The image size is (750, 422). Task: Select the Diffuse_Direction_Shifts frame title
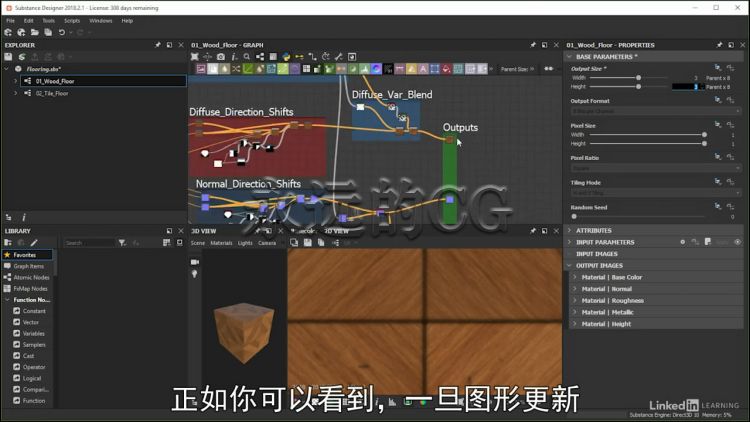pos(241,111)
